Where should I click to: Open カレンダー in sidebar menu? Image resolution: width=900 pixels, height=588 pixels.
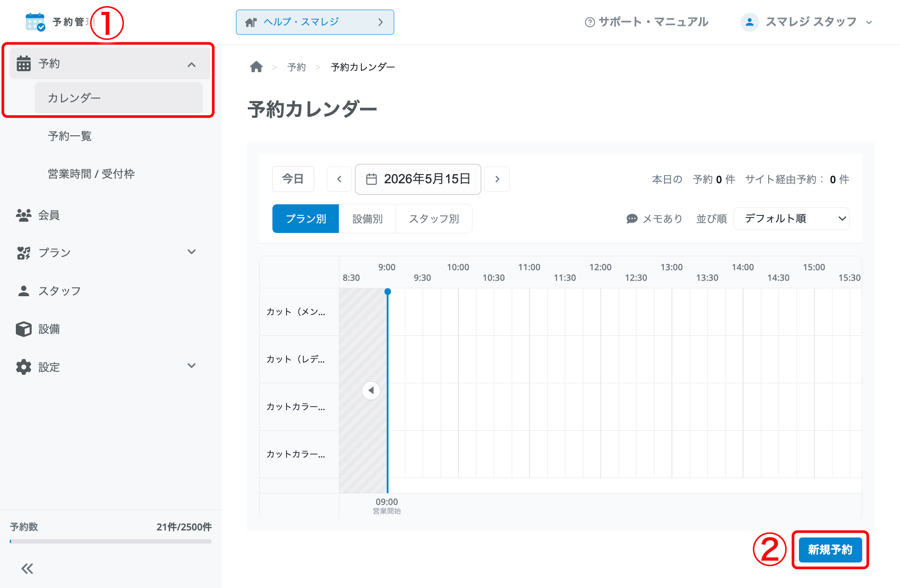pyautogui.click(x=119, y=98)
